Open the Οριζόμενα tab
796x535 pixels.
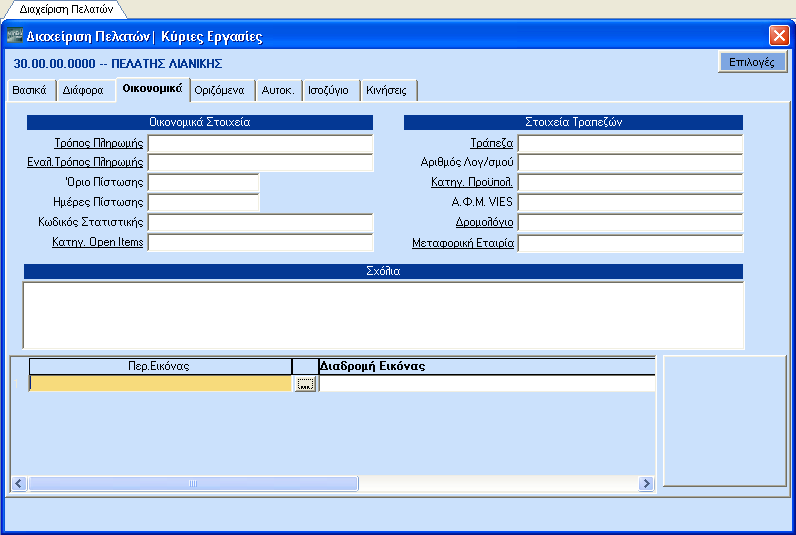click(221, 90)
